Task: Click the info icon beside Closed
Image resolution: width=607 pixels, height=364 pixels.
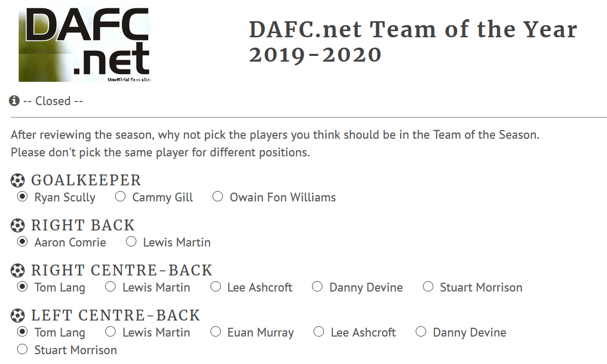Action: click(14, 101)
